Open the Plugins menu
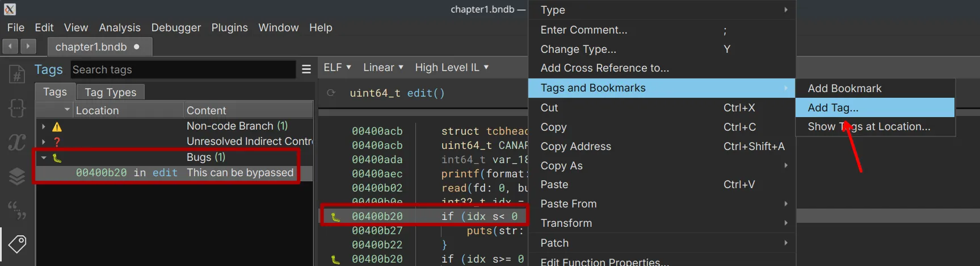The height and width of the screenshot is (266, 980). click(x=229, y=27)
